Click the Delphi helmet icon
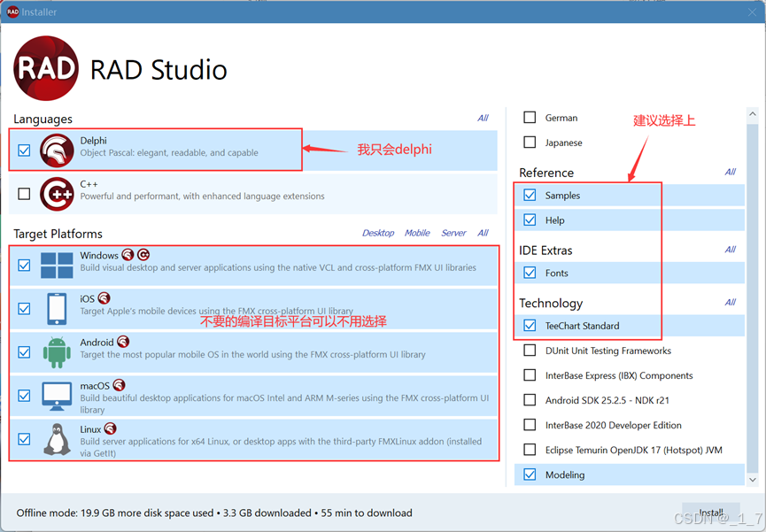Image resolution: width=766 pixels, height=532 pixels. click(57, 150)
